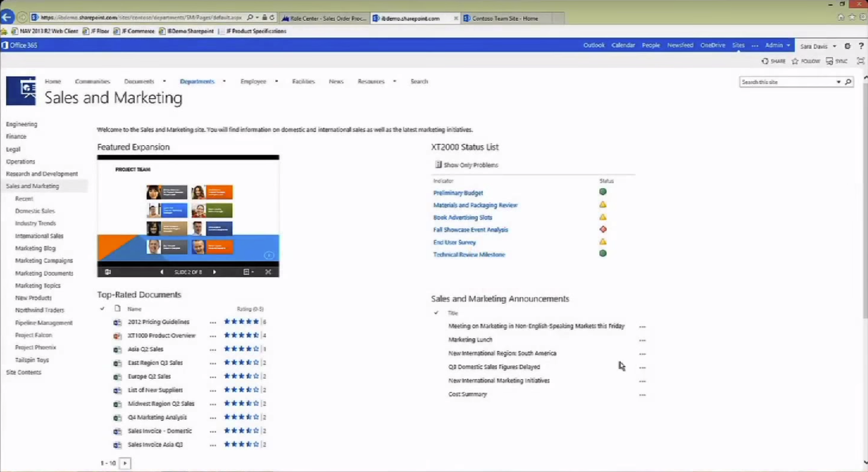Open the Q4 Marketing Analysis document
Screen dimensions: 868x472
pyautogui.click(x=157, y=417)
